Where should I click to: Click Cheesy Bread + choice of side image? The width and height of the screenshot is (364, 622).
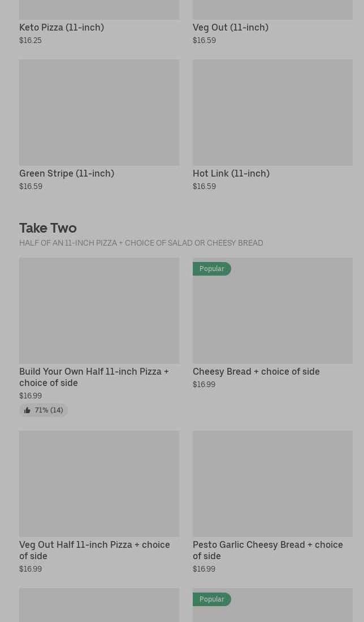[x=272, y=317]
